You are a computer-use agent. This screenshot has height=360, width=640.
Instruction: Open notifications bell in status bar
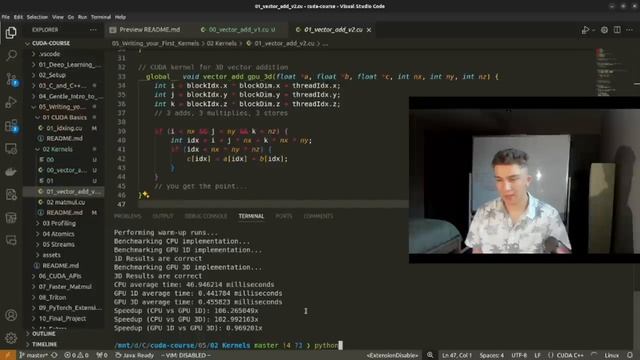[x=630, y=356]
